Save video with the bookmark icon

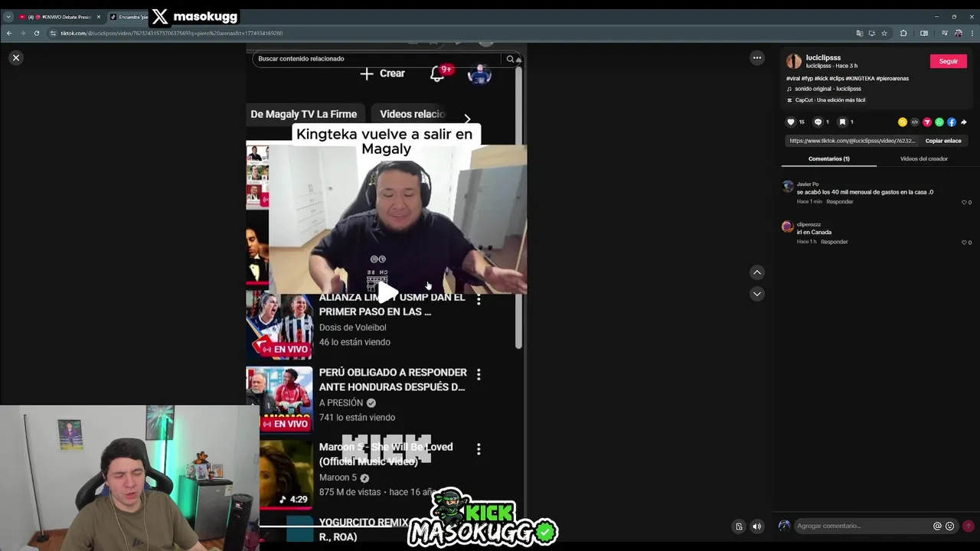[842, 122]
